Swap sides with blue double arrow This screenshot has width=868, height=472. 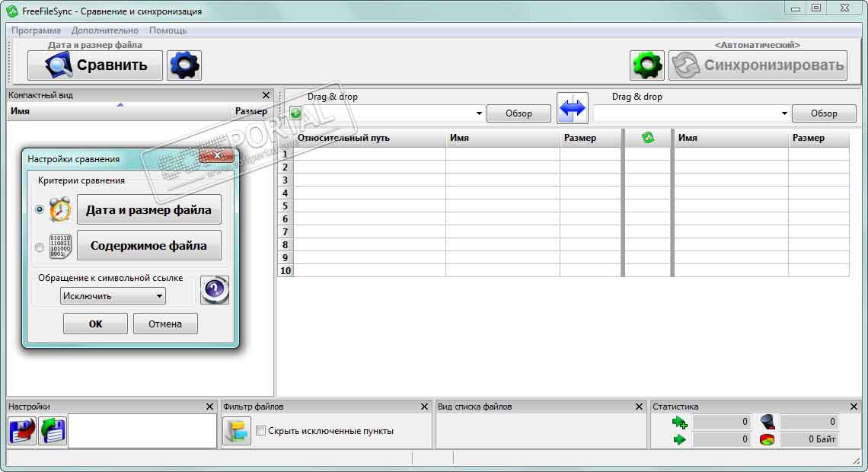tap(573, 108)
